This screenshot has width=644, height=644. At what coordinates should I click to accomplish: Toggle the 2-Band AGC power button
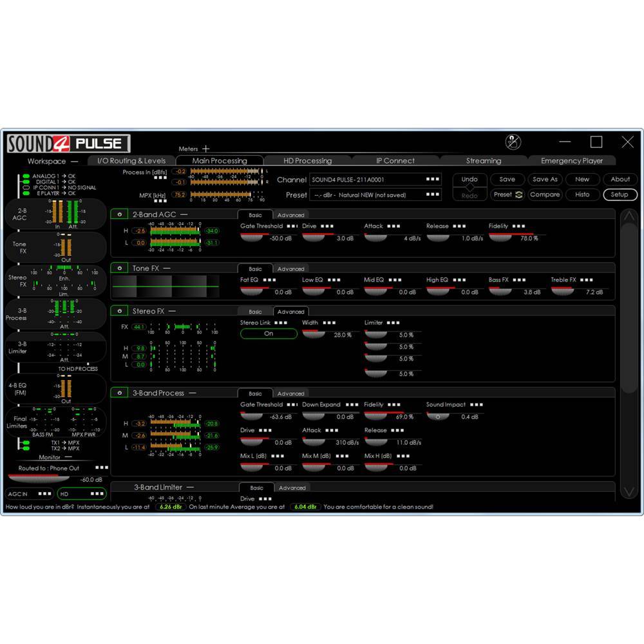coord(120,214)
